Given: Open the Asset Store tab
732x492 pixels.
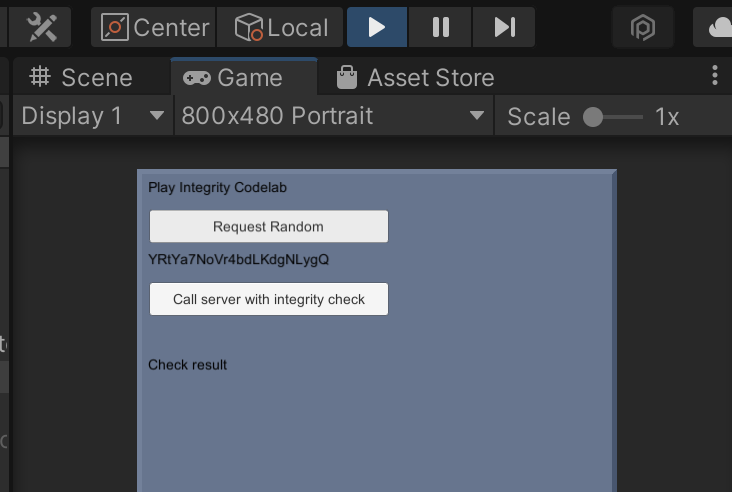Looking at the screenshot, I should pyautogui.click(x=415, y=77).
